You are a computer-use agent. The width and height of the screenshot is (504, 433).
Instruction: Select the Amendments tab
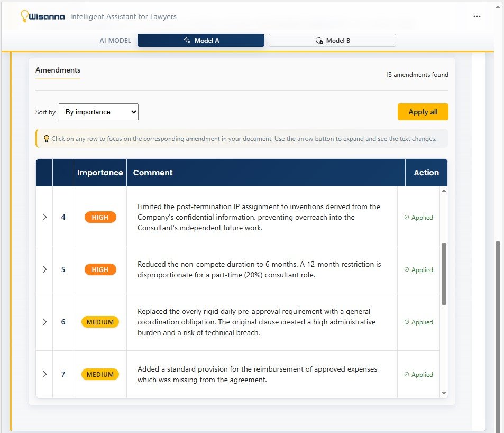(x=58, y=70)
